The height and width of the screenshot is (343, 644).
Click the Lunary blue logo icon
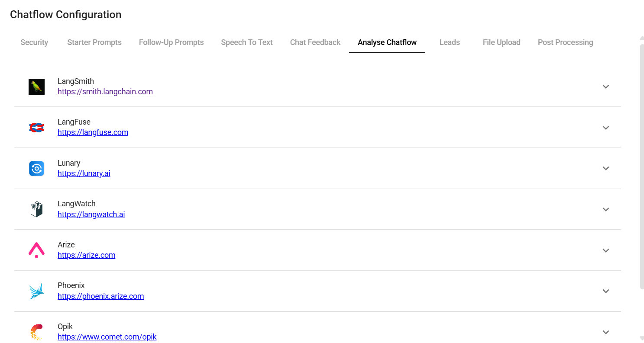36,168
